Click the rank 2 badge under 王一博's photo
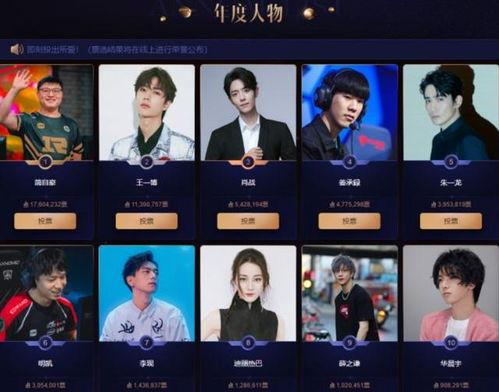499x392 pixels. 147,162
